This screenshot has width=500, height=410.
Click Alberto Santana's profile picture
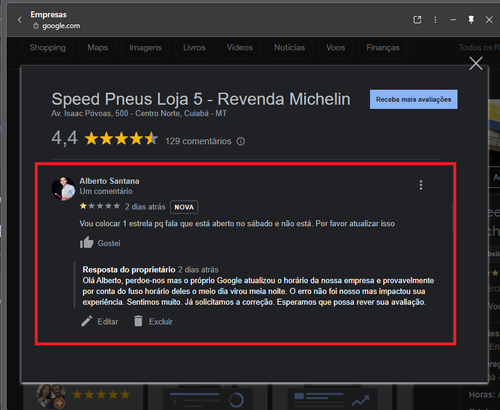point(63,188)
